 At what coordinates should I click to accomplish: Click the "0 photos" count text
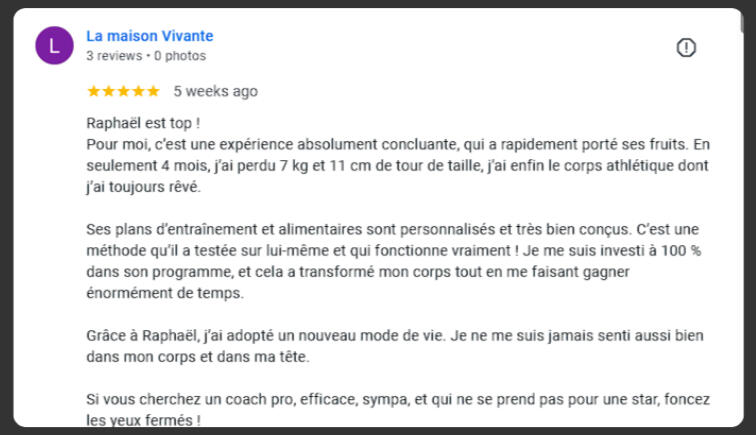click(x=180, y=56)
